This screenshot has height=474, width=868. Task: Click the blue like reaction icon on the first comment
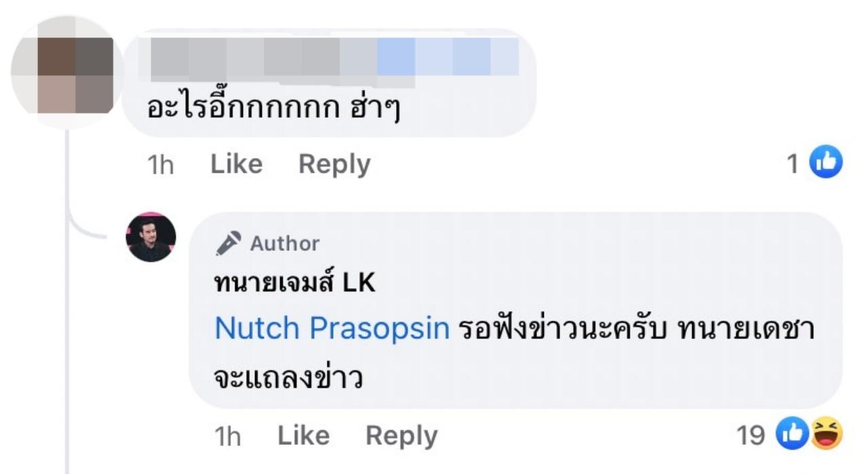827,163
